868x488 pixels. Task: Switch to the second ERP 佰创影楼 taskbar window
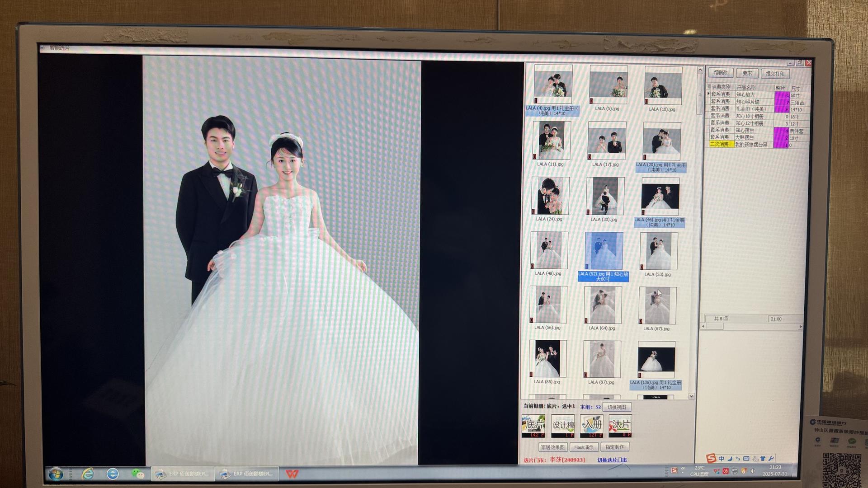tap(247, 474)
